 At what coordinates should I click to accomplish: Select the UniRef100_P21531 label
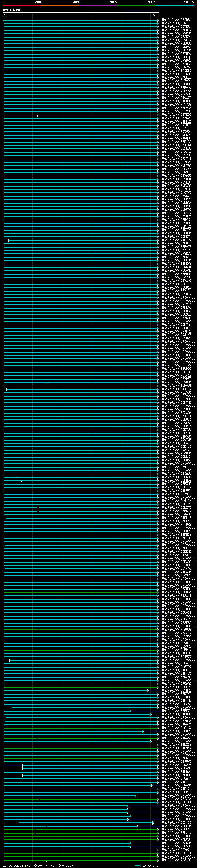click(x=177, y=392)
